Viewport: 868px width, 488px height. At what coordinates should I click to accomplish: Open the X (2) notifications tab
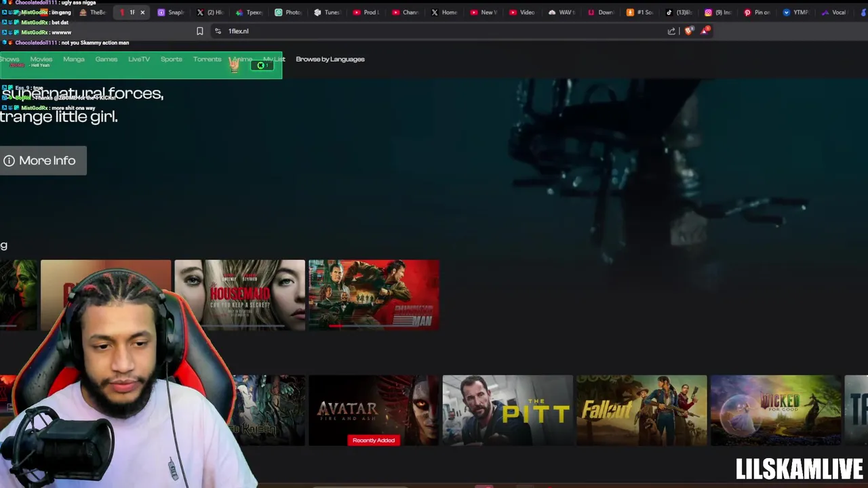coord(210,12)
